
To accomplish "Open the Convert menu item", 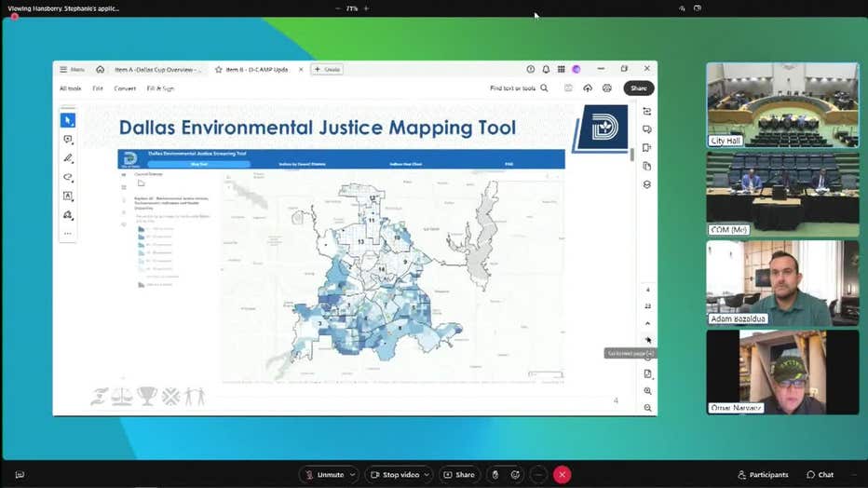I will pyautogui.click(x=125, y=88).
